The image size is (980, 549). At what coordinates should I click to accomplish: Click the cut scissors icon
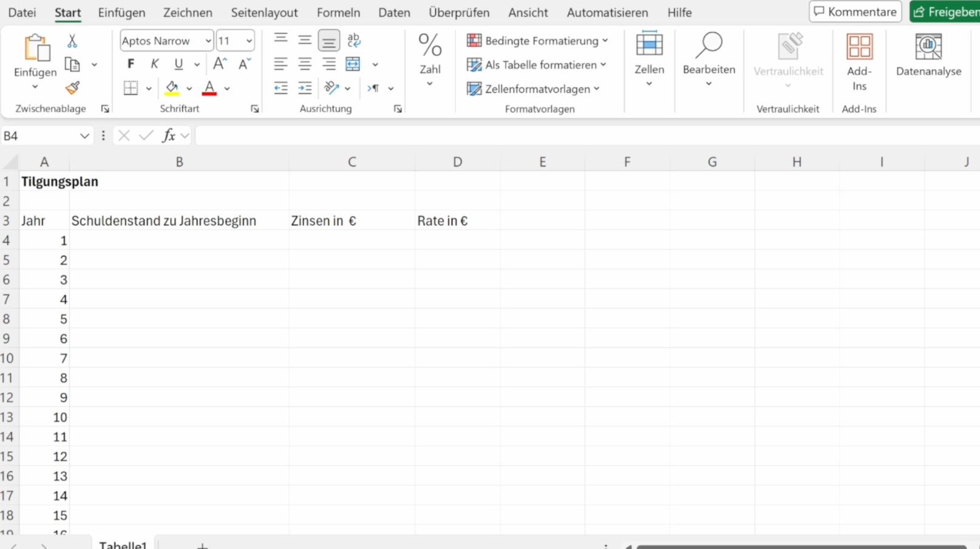(72, 41)
